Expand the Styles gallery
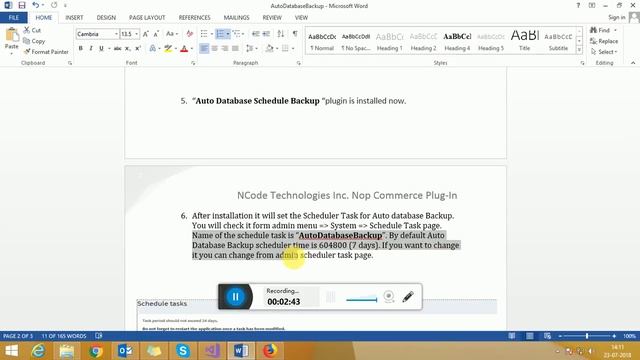This screenshot has width=640, height=360. [x=579, y=50]
